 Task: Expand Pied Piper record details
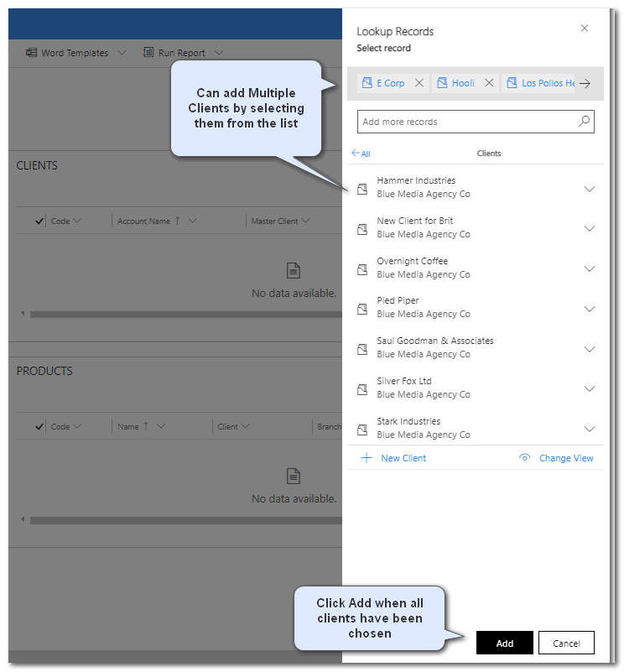click(589, 308)
